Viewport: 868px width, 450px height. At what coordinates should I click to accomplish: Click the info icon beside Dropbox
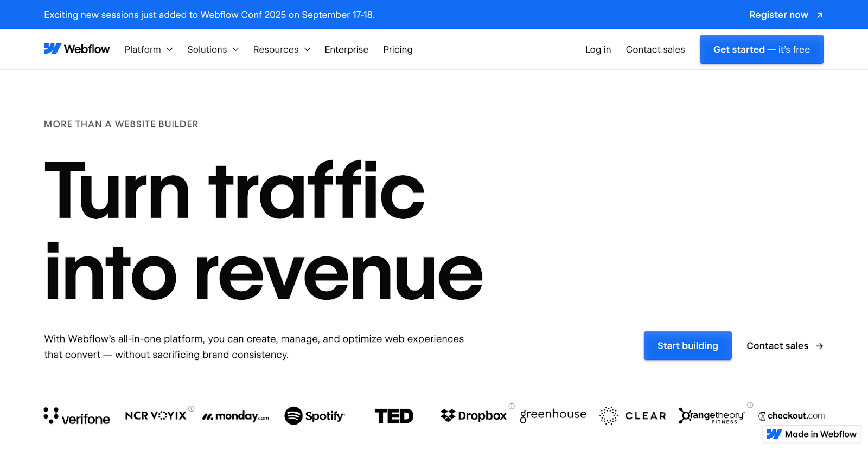point(512,406)
